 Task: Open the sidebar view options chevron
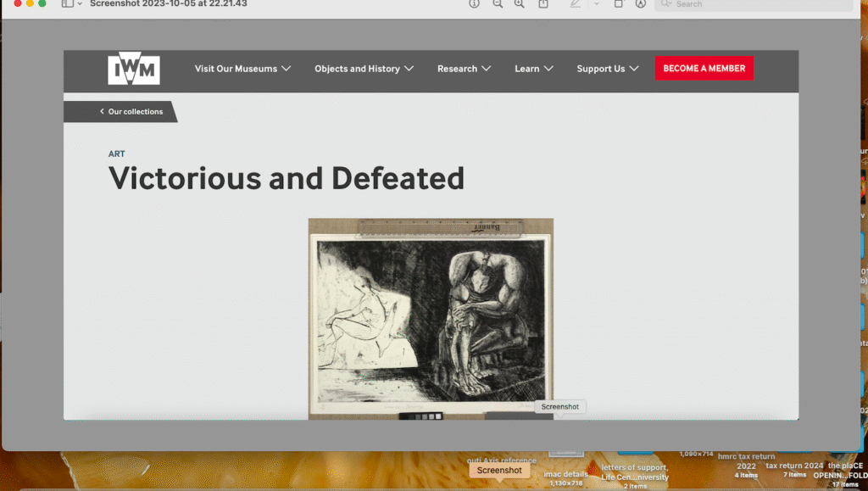pos(80,4)
